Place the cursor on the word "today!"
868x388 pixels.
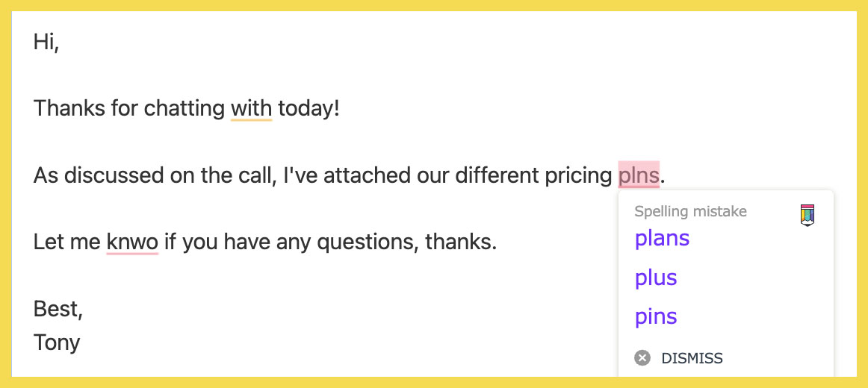coord(309,109)
